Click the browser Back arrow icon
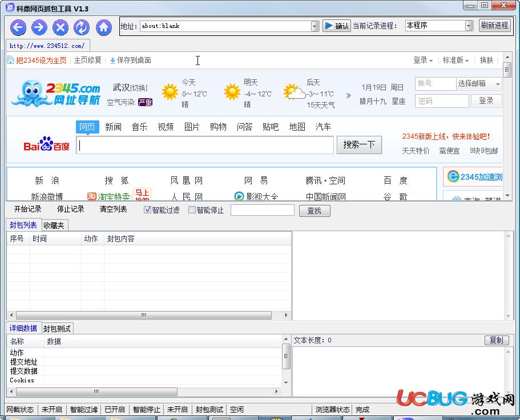520x420 pixels. click(18, 27)
